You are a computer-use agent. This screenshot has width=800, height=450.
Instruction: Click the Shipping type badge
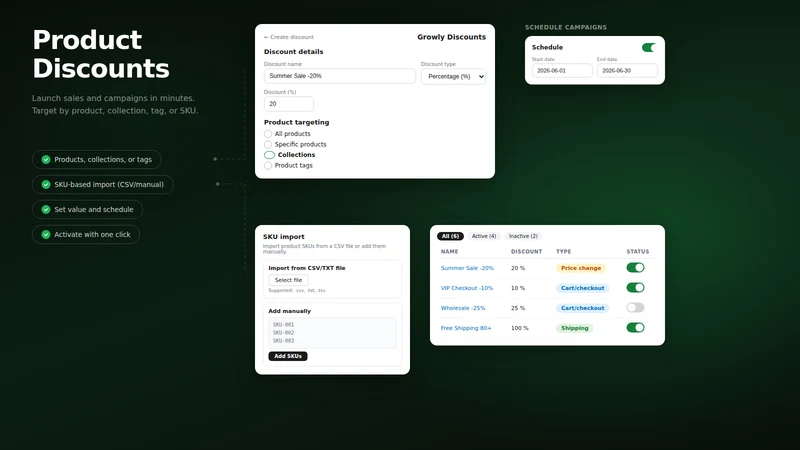[574, 328]
